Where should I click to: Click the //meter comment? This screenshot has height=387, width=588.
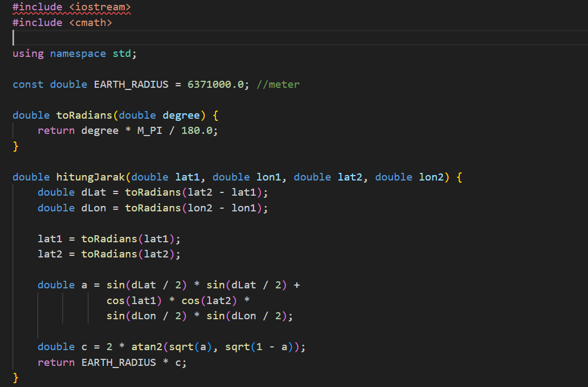(278, 84)
